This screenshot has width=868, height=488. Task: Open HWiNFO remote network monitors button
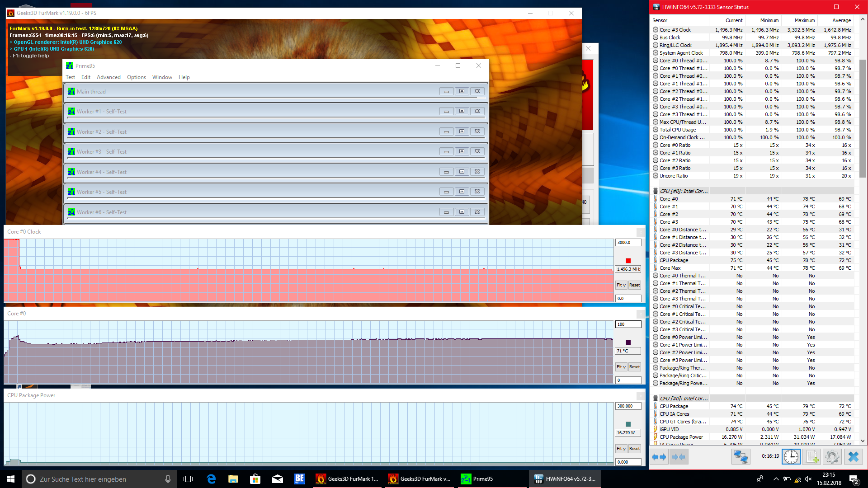pos(741,457)
